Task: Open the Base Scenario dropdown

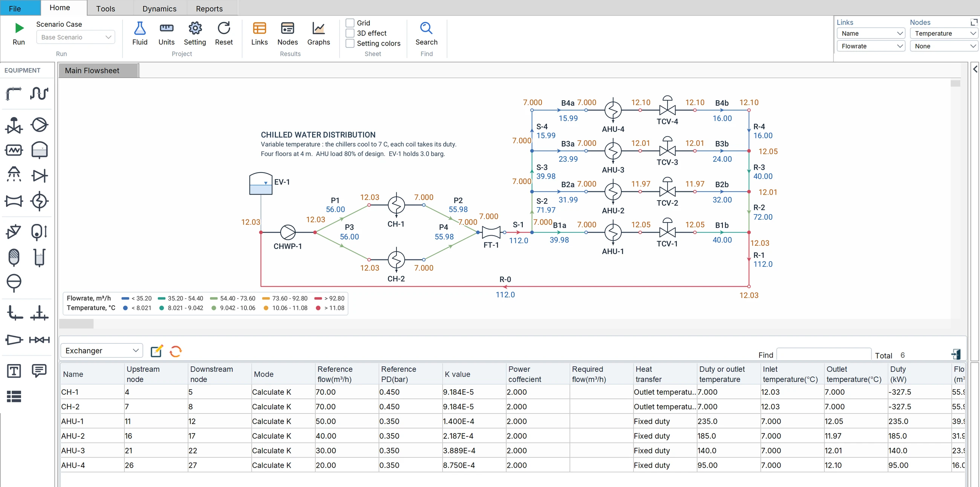Action: [76, 37]
